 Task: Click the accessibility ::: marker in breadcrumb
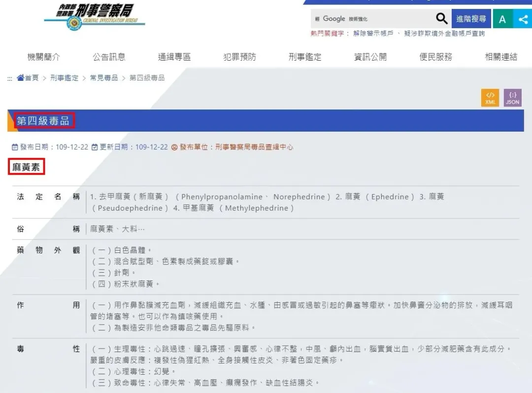[10, 78]
